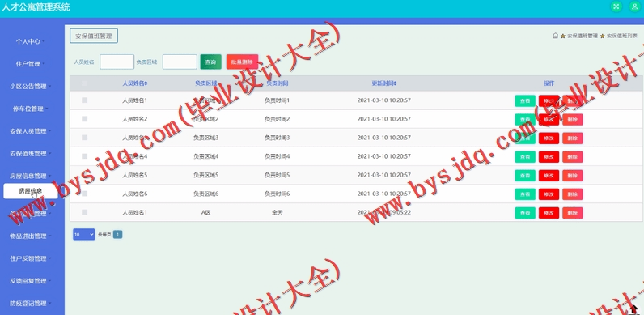Open the 住户反馈管理 sidebar menu
Screen dimensions: 644x315
tap(31, 258)
